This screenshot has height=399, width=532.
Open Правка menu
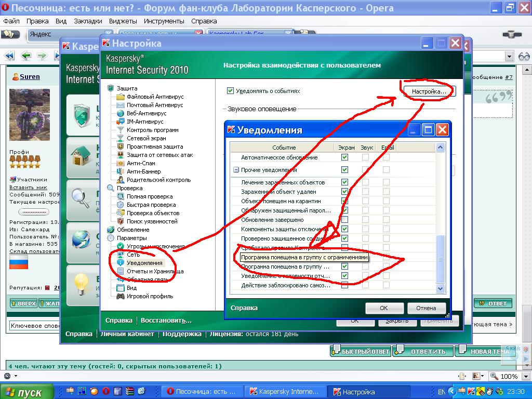tap(37, 21)
